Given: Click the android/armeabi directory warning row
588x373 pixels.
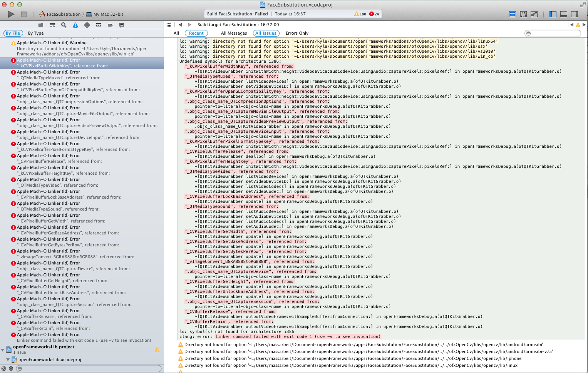Looking at the screenshot, I should tap(360, 345).
